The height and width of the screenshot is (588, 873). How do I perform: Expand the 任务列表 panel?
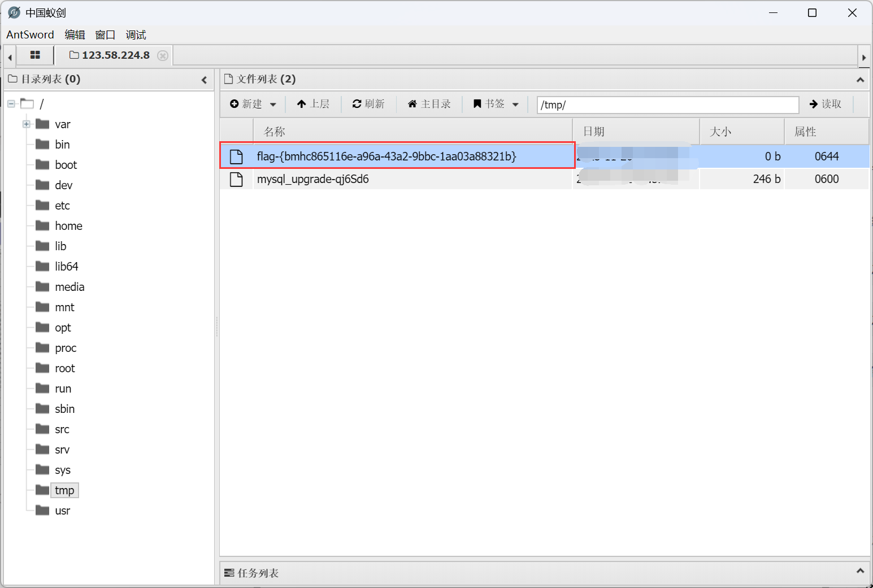tap(860, 571)
